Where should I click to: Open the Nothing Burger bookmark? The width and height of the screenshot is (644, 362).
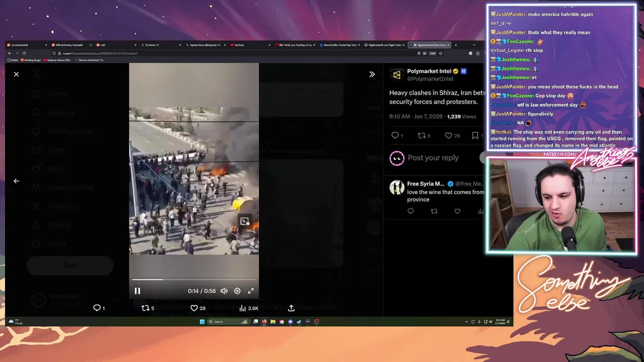(31, 60)
